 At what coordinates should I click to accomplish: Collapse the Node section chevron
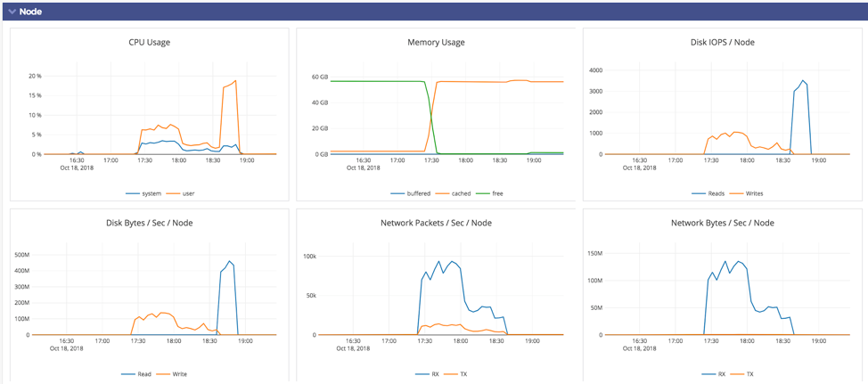click(x=12, y=12)
